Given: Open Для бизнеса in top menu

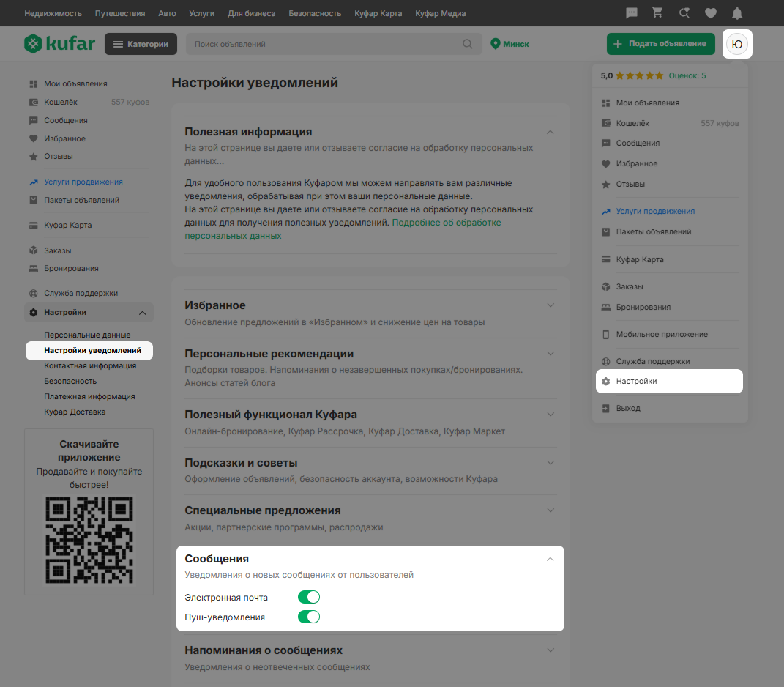Looking at the screenshot, I should click(252, 13).
